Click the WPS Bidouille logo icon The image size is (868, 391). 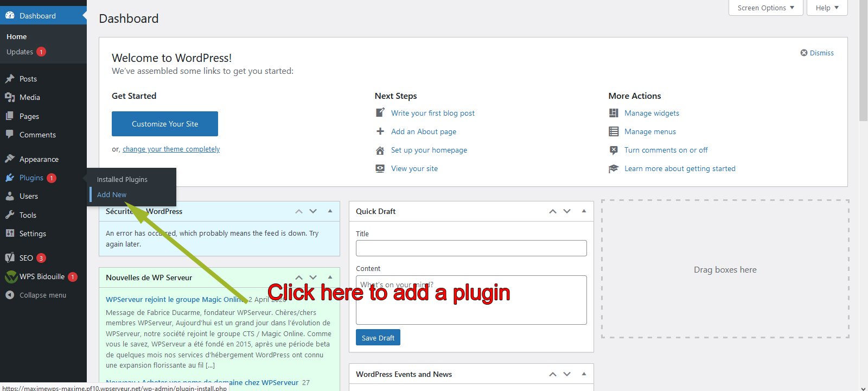(11, 277)
